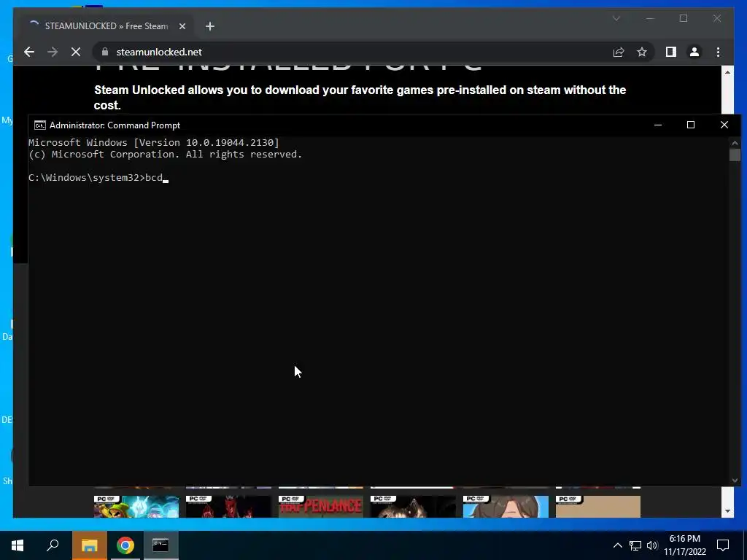Open the Windows Start menu
The height and width of the screenshot is (560, 747).
tap(18, 545)
